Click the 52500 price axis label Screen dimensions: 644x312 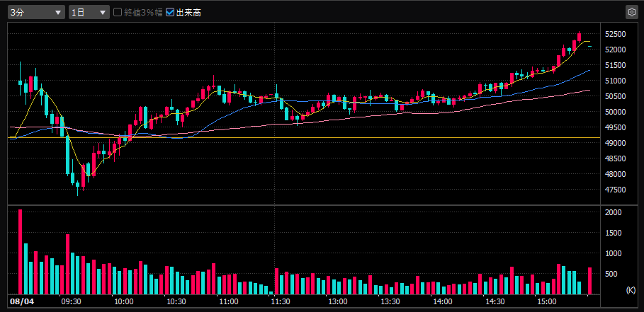click(x=615, y=34)
